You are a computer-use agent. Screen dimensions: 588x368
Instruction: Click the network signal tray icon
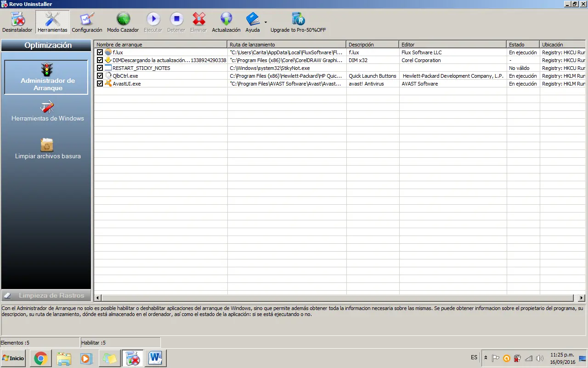point(529,358)
